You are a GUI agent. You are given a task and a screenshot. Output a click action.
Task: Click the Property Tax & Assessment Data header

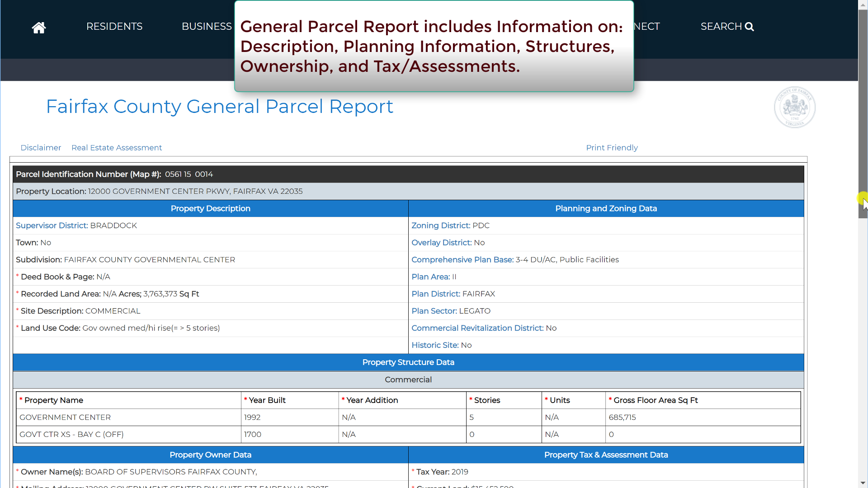pyautogui.click(x=606, y=455)
